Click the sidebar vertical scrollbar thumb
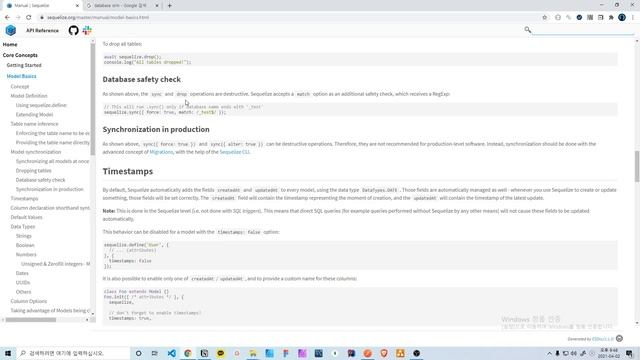This screenshot has height=360, width=640. pyautogui.click(x=93, y=99)
